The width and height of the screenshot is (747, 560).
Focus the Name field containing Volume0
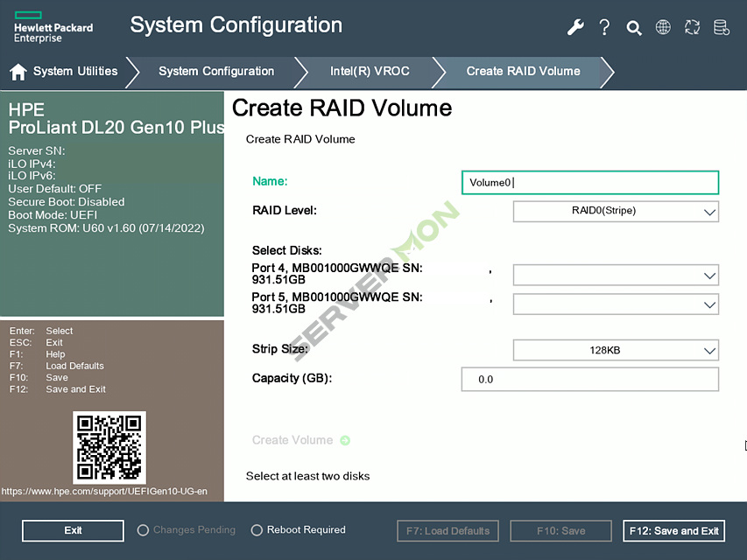pyautogui.click(x=589, y=182)
